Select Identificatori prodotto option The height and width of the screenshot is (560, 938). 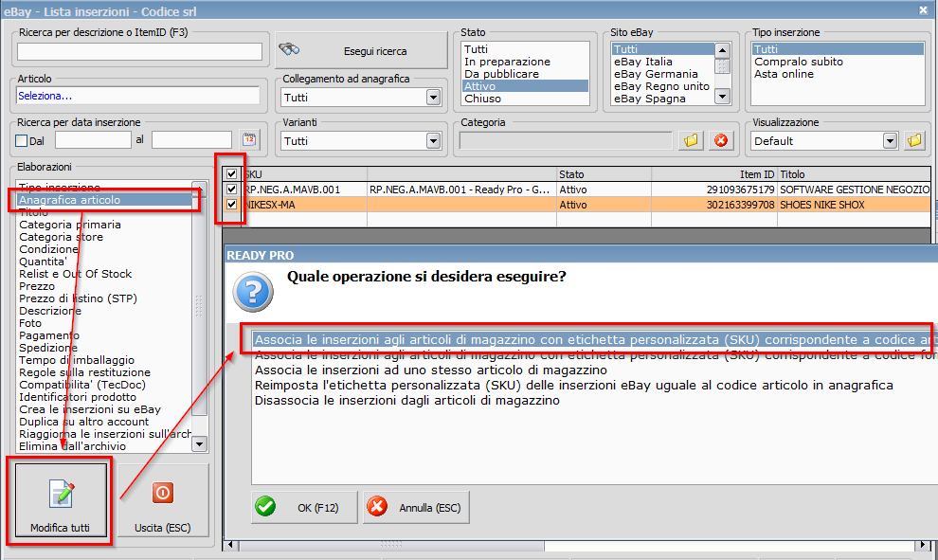104,397
